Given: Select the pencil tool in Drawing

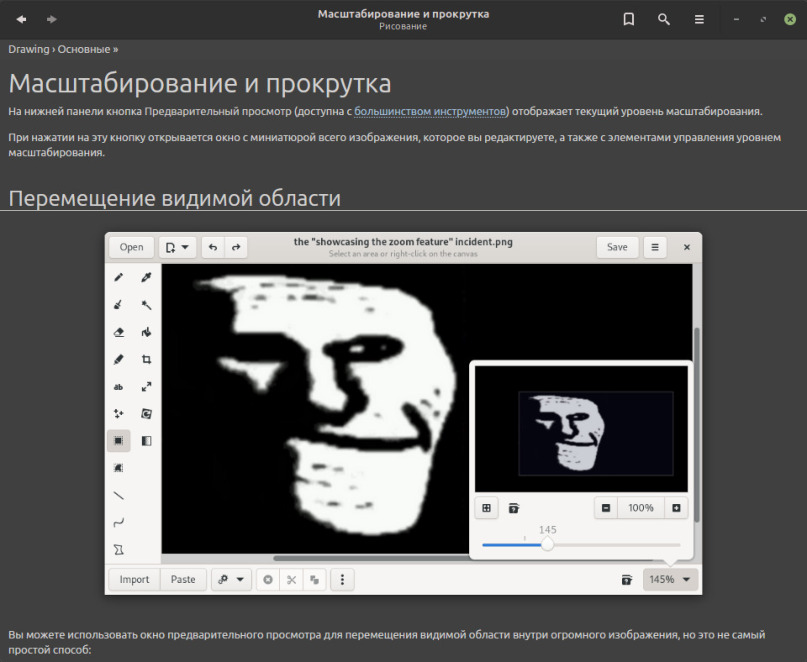Looking at the screenshot, I should click(x=119, y=277).
